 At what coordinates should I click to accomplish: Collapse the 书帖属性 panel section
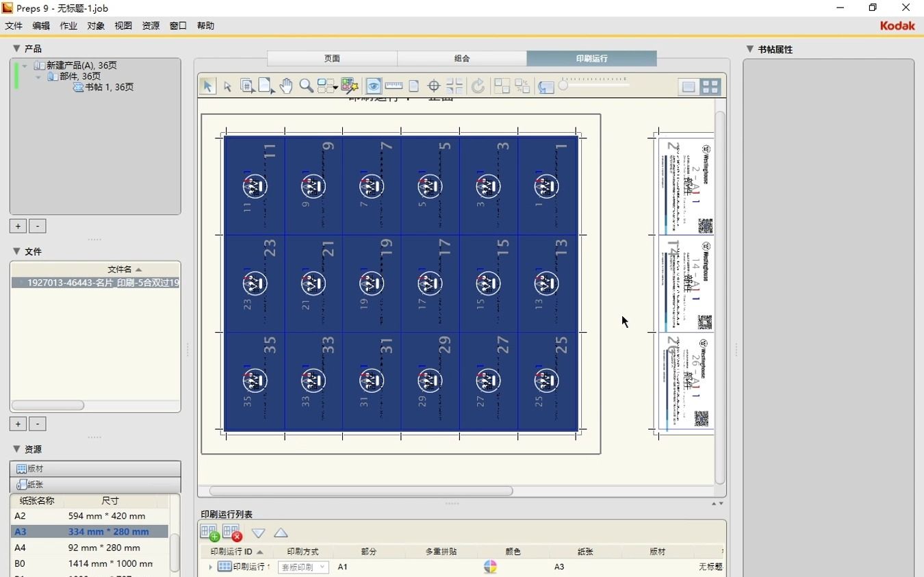point(750,49)
